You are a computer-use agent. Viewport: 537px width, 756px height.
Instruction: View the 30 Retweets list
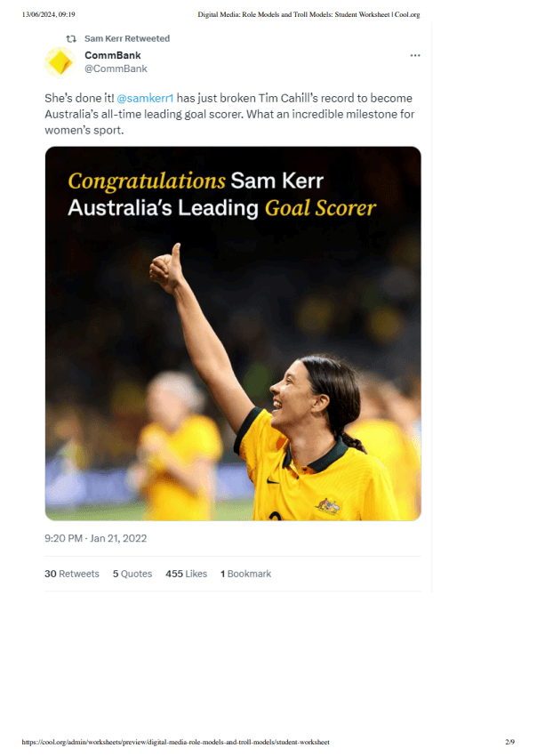tap(72, 574)
